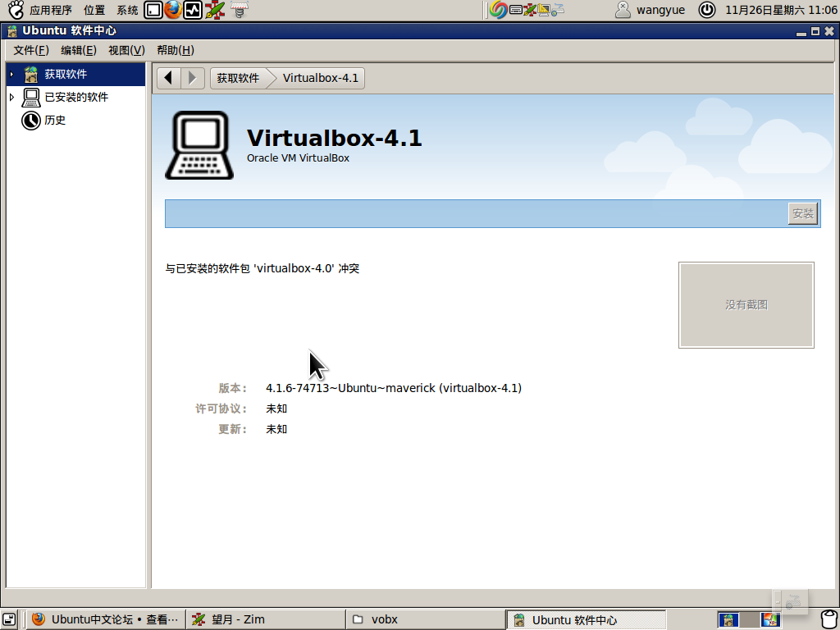
Task: Select 获取软件 in the sidebar
Action: [x=75, y=74]
